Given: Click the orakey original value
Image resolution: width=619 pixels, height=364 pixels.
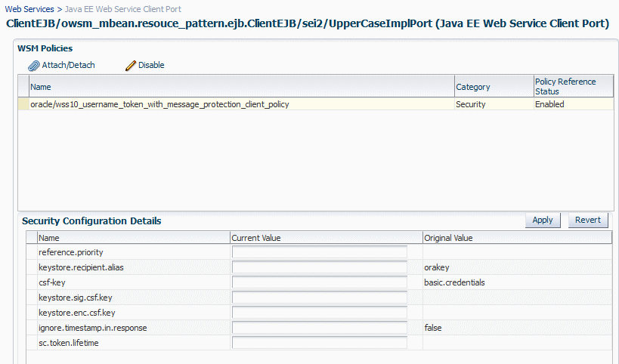Looking at the screenshot, I should point(437,267).
